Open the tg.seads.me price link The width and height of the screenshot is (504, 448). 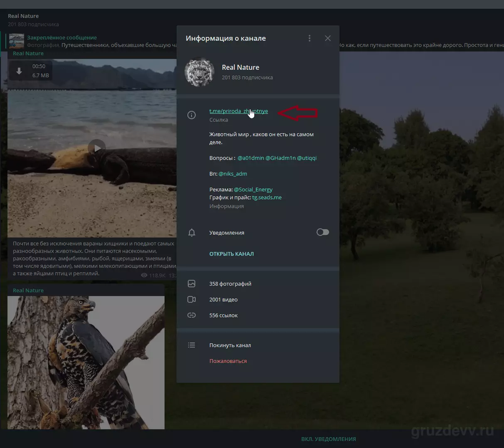267,197
